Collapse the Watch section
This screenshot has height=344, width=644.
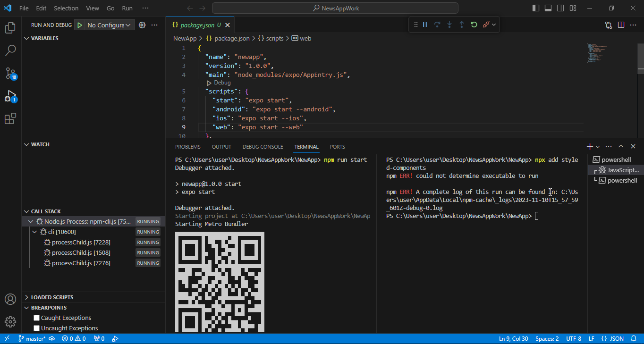(x=27, y=144)
